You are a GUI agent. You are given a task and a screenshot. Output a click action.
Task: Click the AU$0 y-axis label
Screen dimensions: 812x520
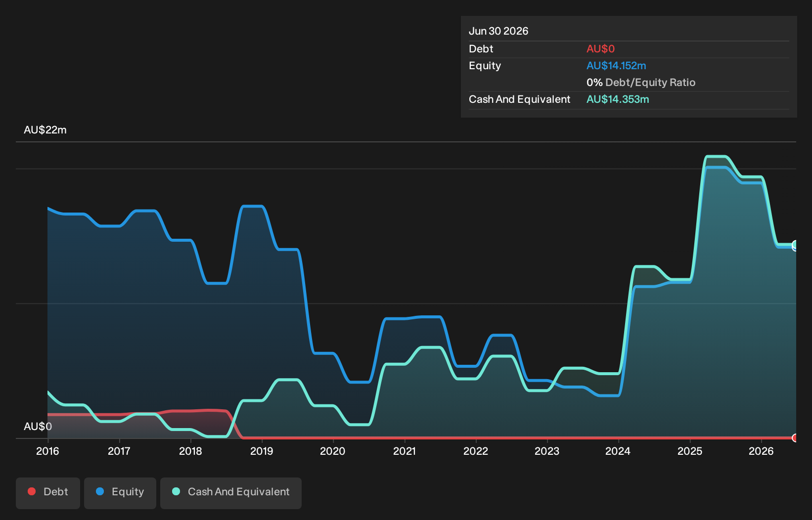38,426
